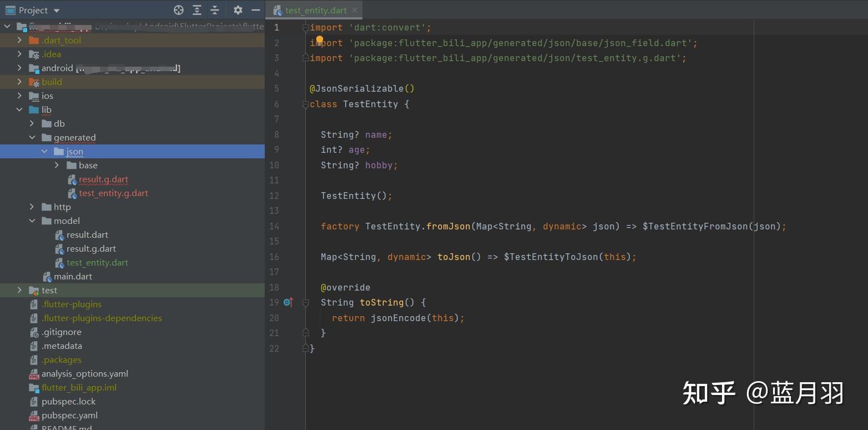Collapse the toString method using its gutter fold arrow
Image resolution: width=868 pixels, height=430 pixels.
coord(305,302)
